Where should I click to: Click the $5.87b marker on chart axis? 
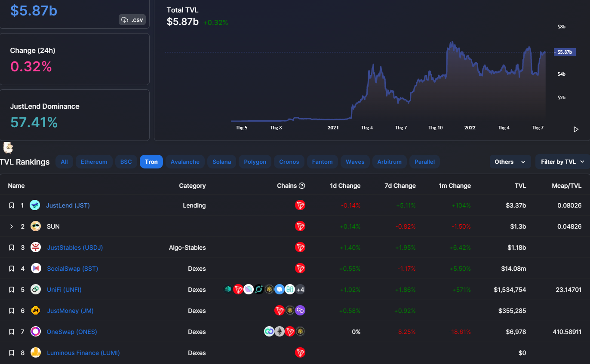[x=565, y=52]
